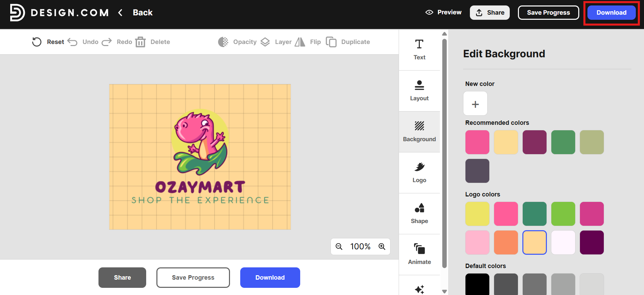The height and width of the screenshot is (295, 644).
Task: Choose the green Recommended color swatch
Action: point(563,142)
